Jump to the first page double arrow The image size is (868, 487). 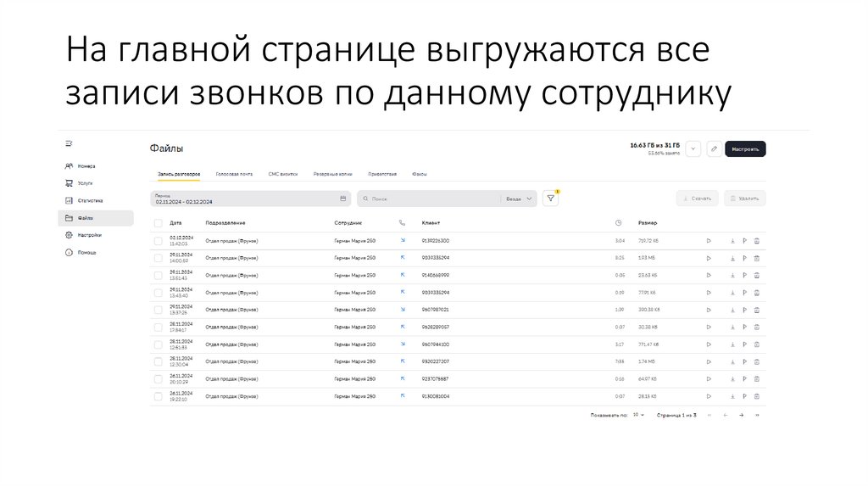[x=709, y=415]
